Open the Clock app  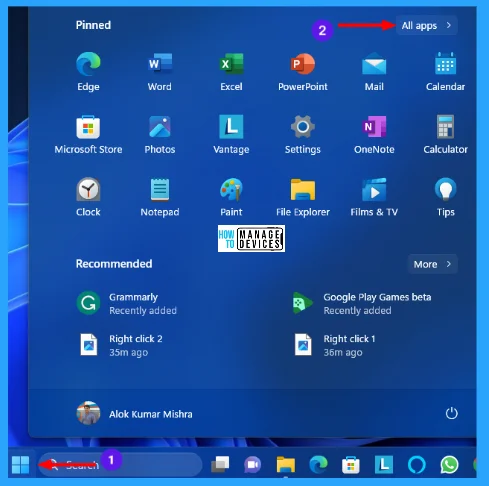pos(88,197)
